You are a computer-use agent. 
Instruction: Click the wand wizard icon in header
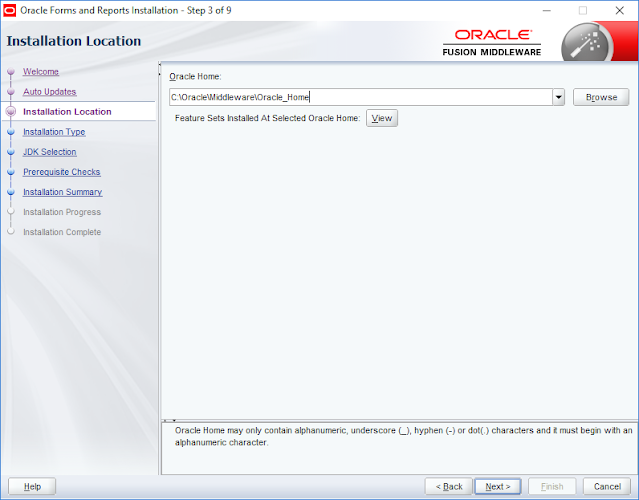point(587,44)
